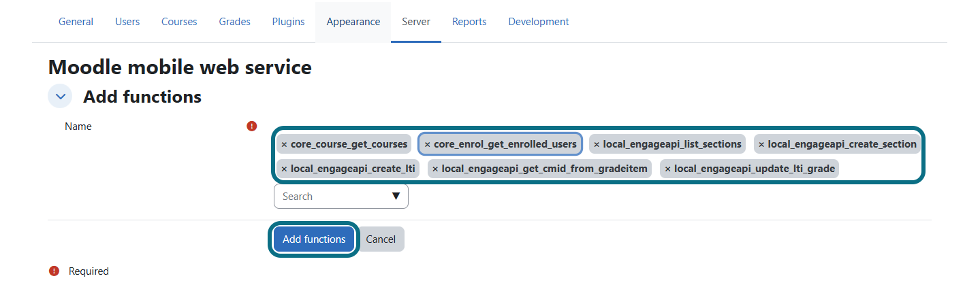
Task: Click the required icon next to Name
Action: (252, 126)
